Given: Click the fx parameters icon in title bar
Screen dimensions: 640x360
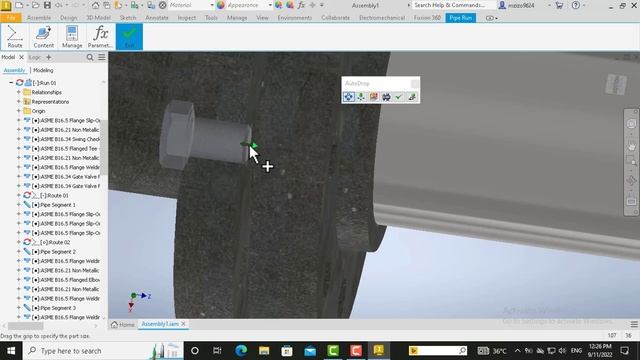Looking at the screenshot, I should click(301, 5).
